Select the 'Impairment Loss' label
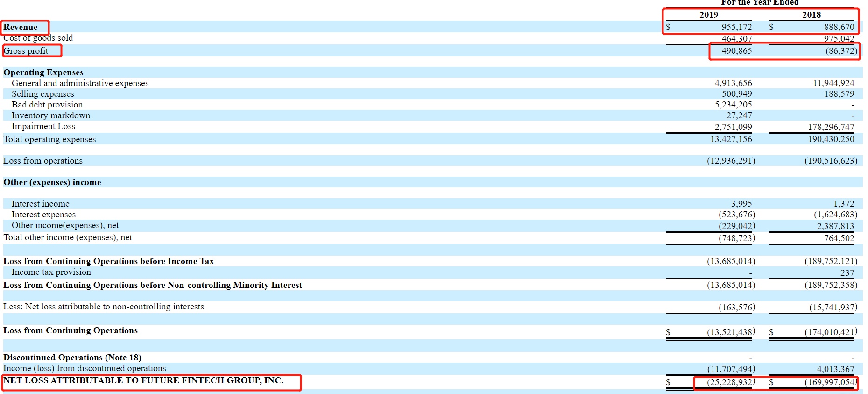The height and width of the screenshot is (394, 868). [x=43, y=126]
